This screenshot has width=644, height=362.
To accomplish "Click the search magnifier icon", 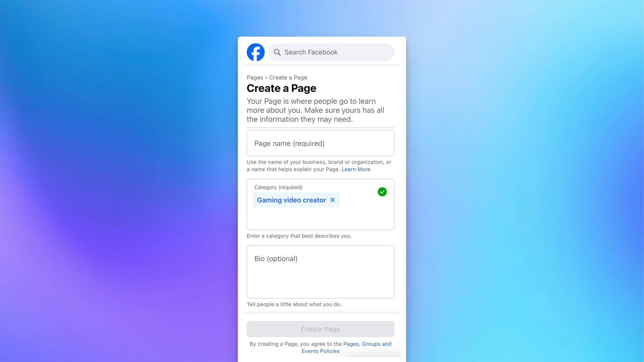I will point(277,52).
